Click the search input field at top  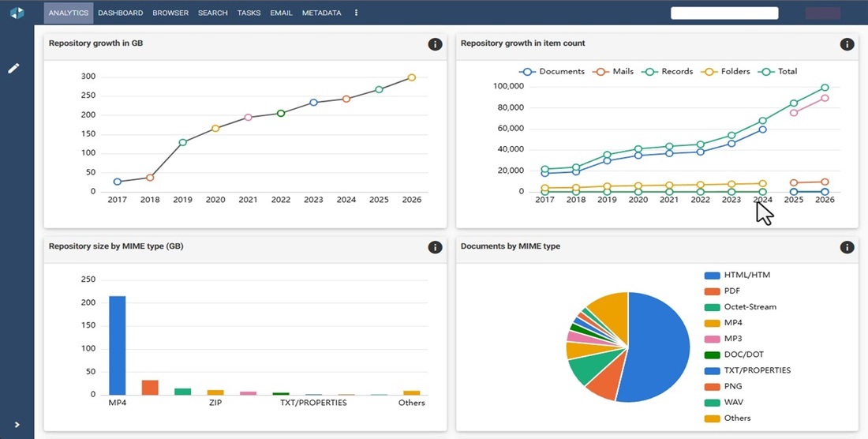coord(724,13)
